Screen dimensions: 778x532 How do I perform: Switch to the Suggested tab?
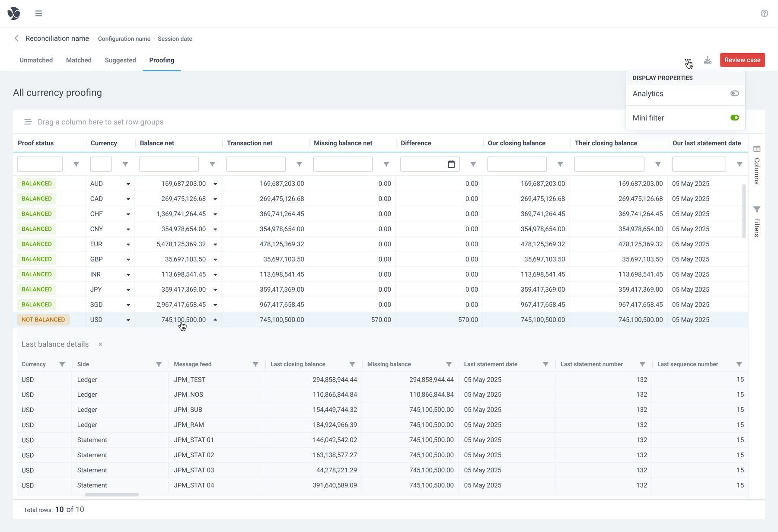coord(120,60)
